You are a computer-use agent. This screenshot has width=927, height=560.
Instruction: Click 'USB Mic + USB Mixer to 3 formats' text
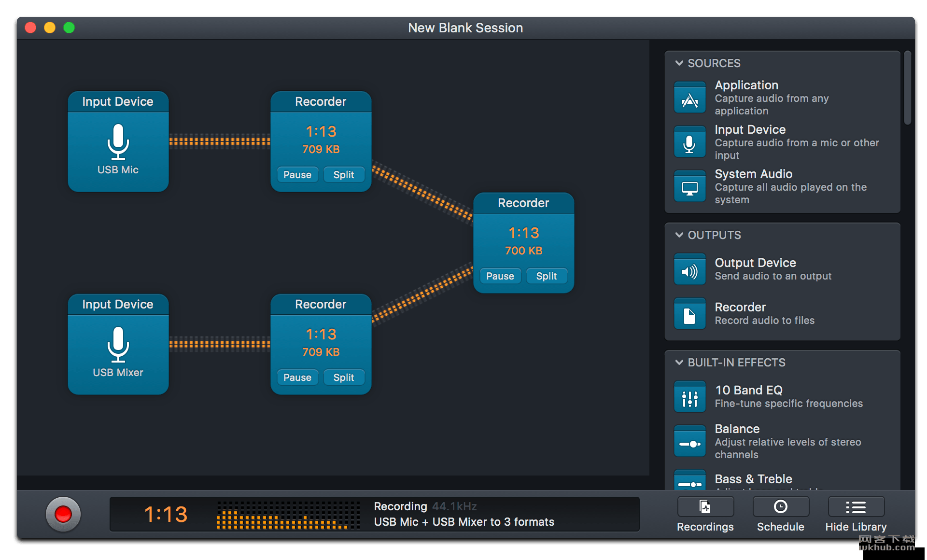coord(464,522)
